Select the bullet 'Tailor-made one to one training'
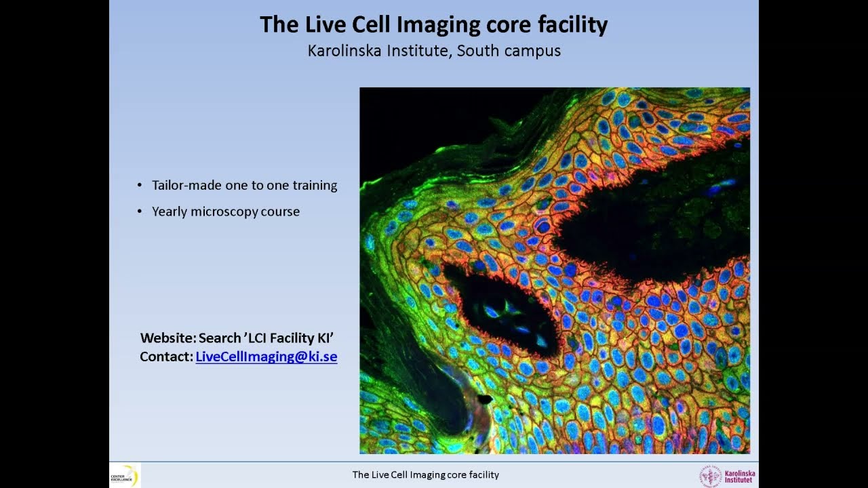The width and height of the screenshot is (868, 488). [x=244, y=185]
